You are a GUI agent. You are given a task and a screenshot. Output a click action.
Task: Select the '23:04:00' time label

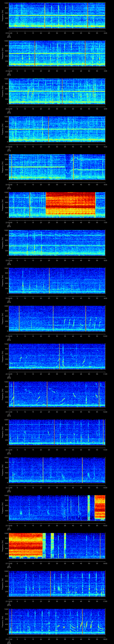pos(9,147)
